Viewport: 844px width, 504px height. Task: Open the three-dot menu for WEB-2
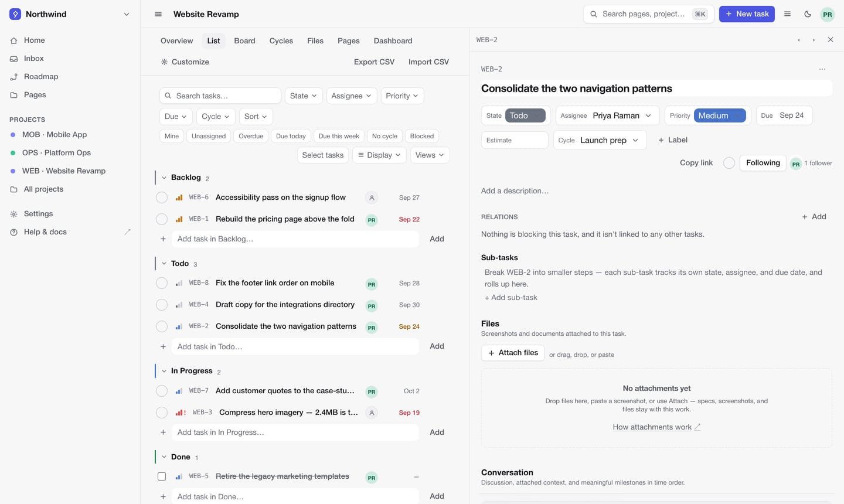click(822, 69)
